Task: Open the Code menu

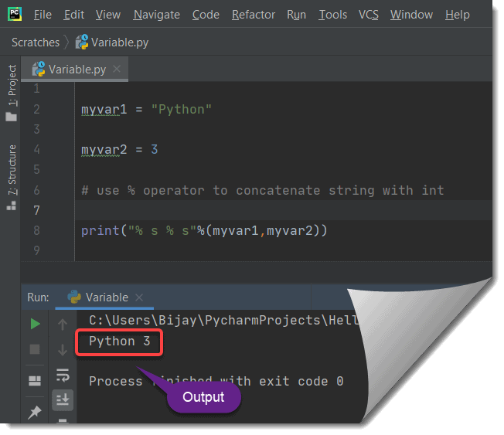Action: pos(206,15)
